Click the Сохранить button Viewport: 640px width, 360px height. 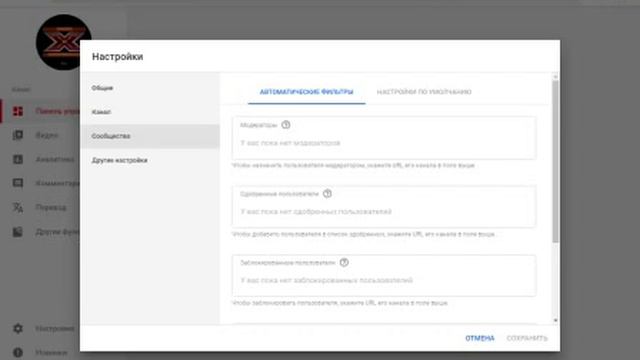(x=527, y=338)
